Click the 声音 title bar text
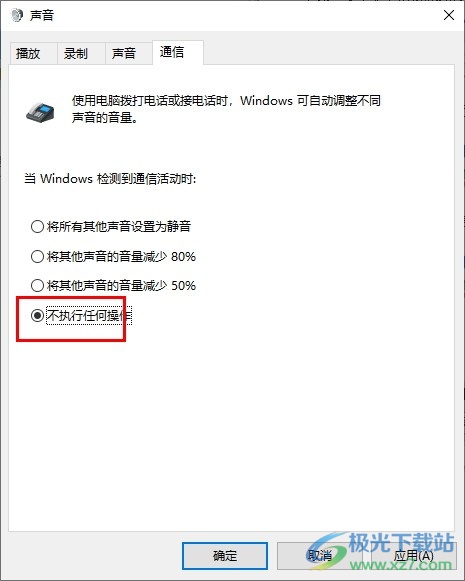 42,16
